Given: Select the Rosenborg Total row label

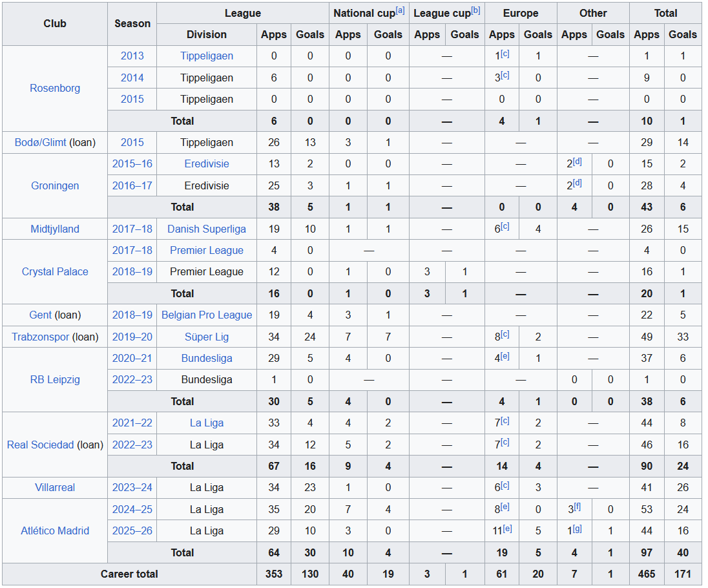Looking at the screenshot, I should coord(182,121).
